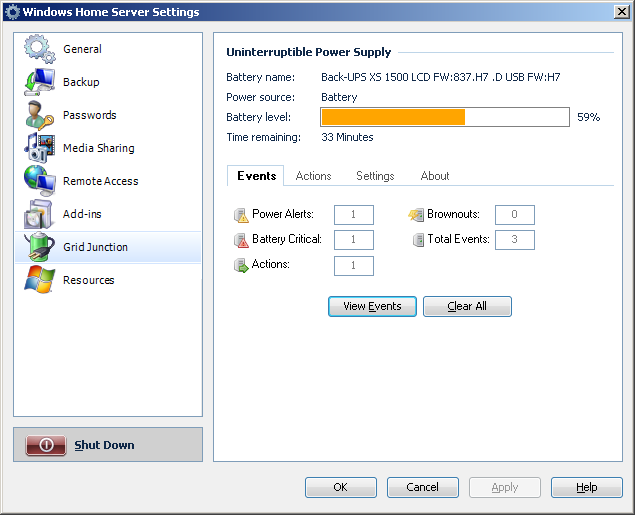Click the Remote Access globe icon
The image size is (635, 515).
[39, 181]
